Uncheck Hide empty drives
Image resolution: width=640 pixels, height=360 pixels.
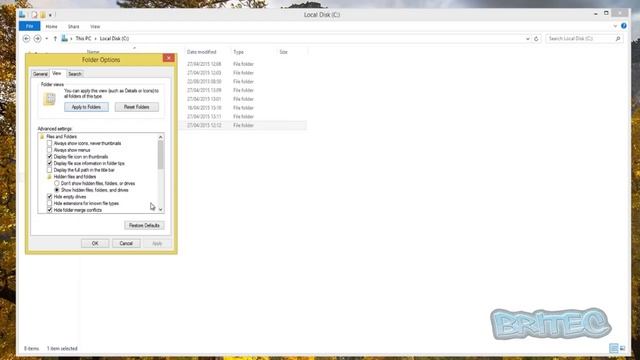pos(49,197)
